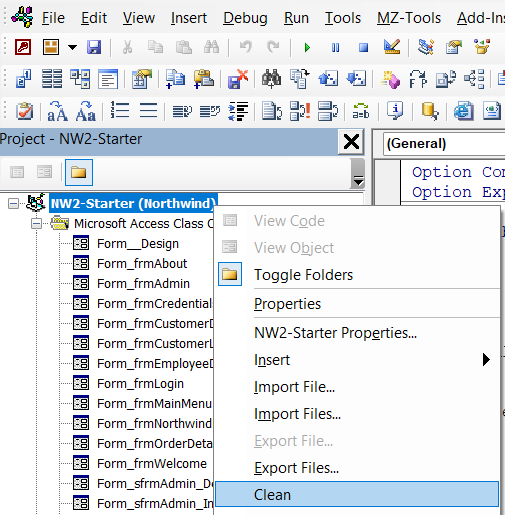
Task: Click the MZ-Tools FP procedure icon
Action: click(x=418, y=79)
